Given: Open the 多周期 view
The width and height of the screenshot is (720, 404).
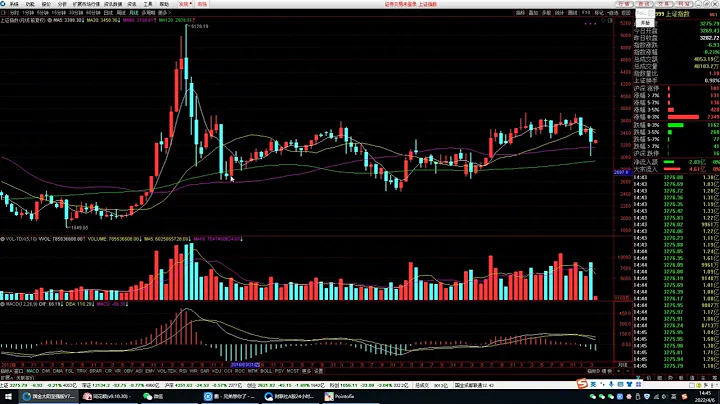Looking at the screenshot, I should click(x=148, y=13).
